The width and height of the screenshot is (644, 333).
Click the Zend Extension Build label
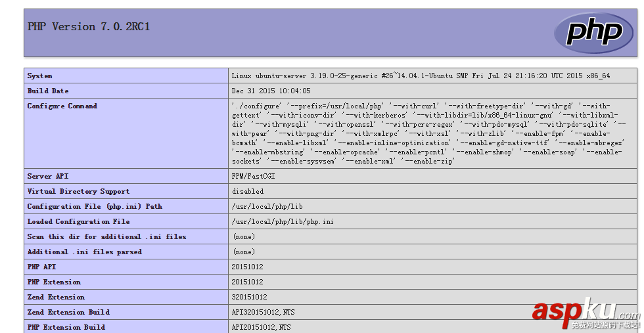coord(68,313)
